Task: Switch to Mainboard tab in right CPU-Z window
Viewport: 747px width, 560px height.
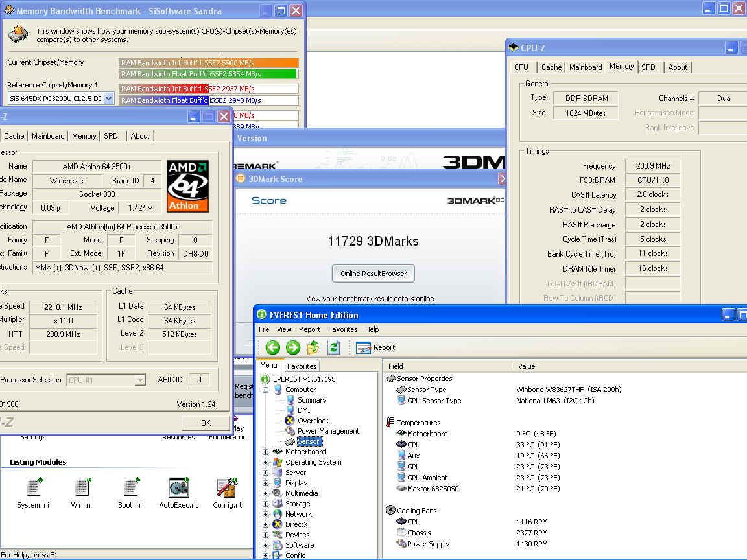Action: tap(586, 67)
